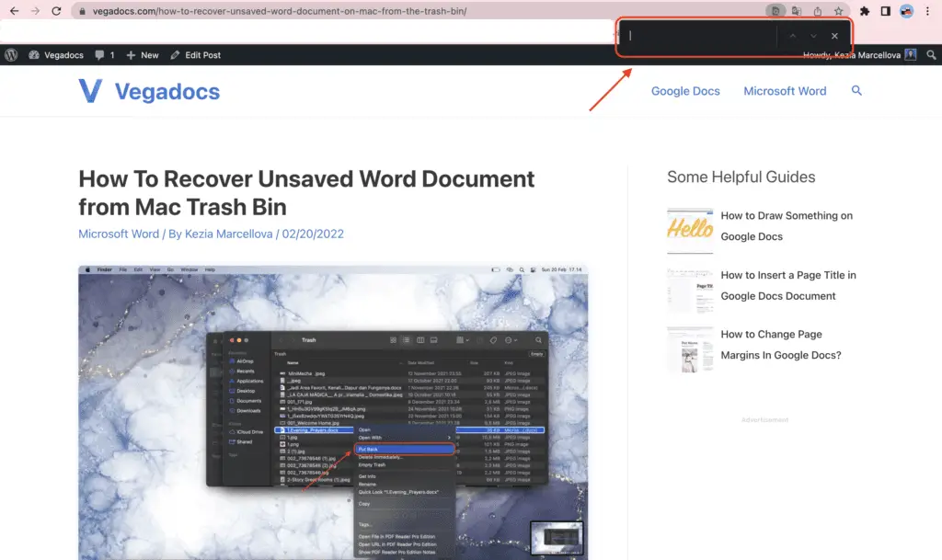This screenshot has height=560, width=942.
Task: Open How to Insert a Page Title guide
Action: pyautogui.click(x=788, y=285)
